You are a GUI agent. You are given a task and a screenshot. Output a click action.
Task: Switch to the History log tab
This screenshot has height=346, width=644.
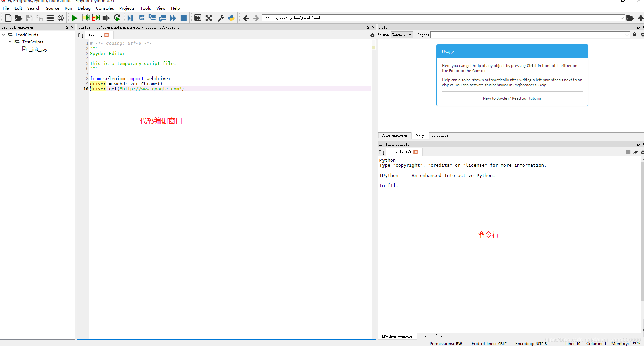(431, 336)
